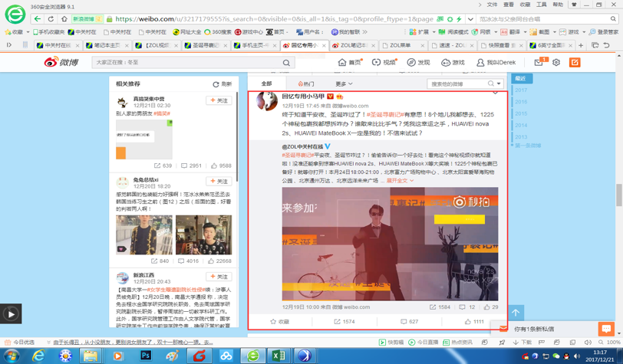
Task: Open the 截图 screenshot tool
Action: coord(539,31)
